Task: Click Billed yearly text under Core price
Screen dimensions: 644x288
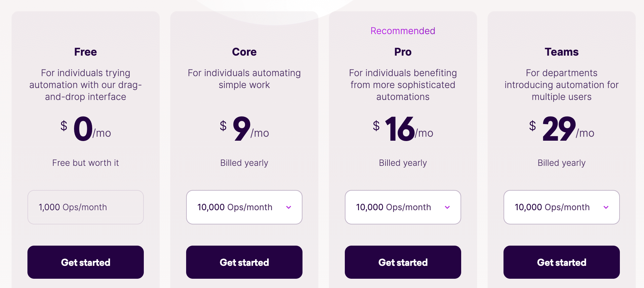Action: (x=244, y=163)
